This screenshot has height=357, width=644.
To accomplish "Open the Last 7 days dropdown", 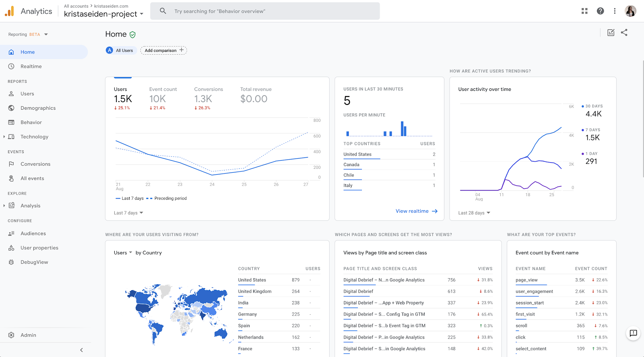I will [x=128, y=213].
